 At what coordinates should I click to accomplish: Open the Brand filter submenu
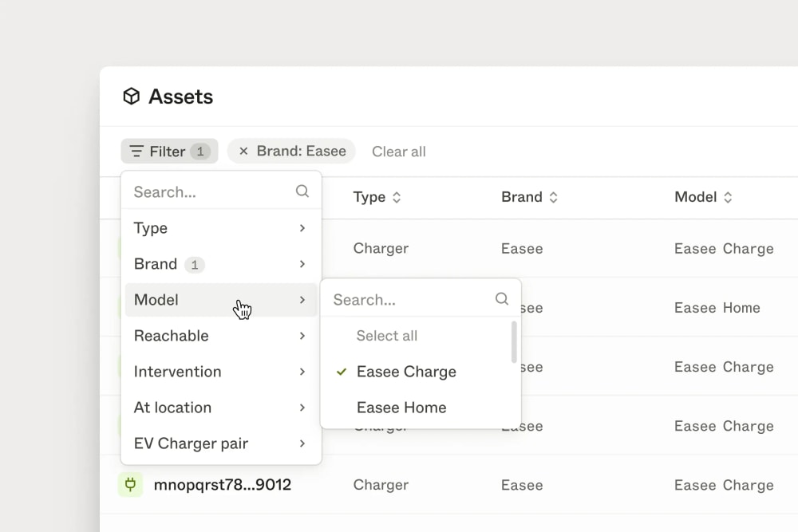pyautogui.click(x=221, y=264)
